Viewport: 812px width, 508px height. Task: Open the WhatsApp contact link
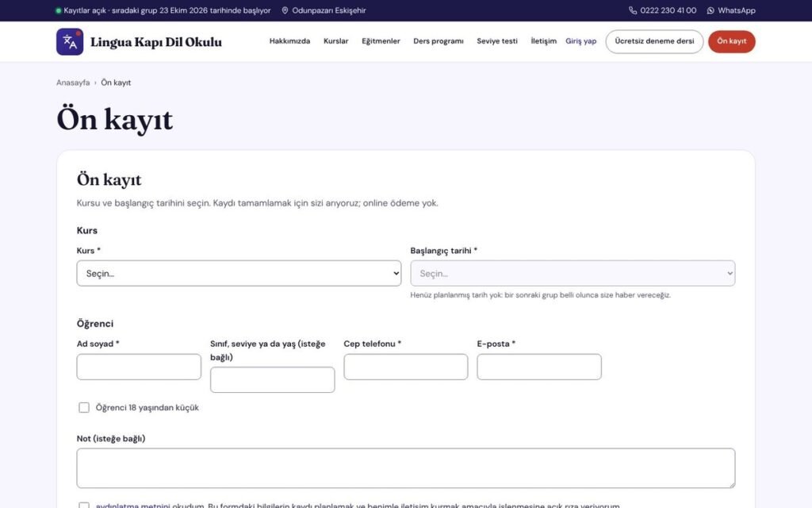point(731,10)
